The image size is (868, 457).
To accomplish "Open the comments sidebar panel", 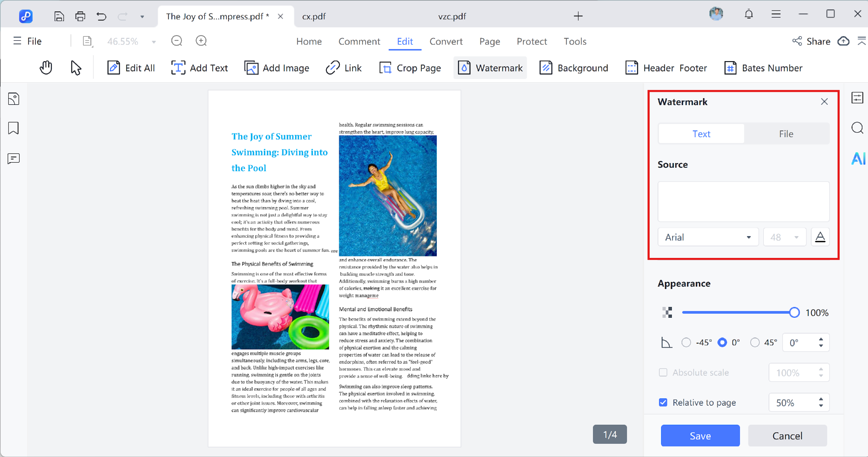I will pyautogui.click(x=14, y=159).
